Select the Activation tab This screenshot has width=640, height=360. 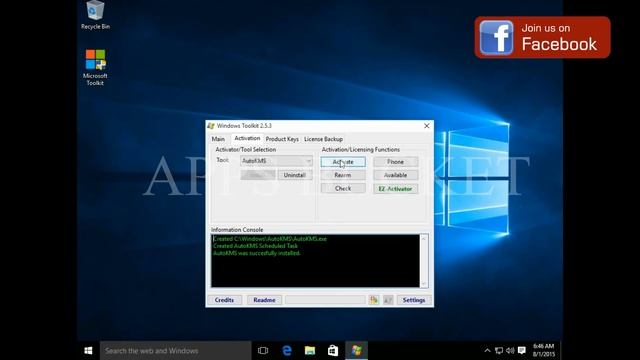click(247, 138)
